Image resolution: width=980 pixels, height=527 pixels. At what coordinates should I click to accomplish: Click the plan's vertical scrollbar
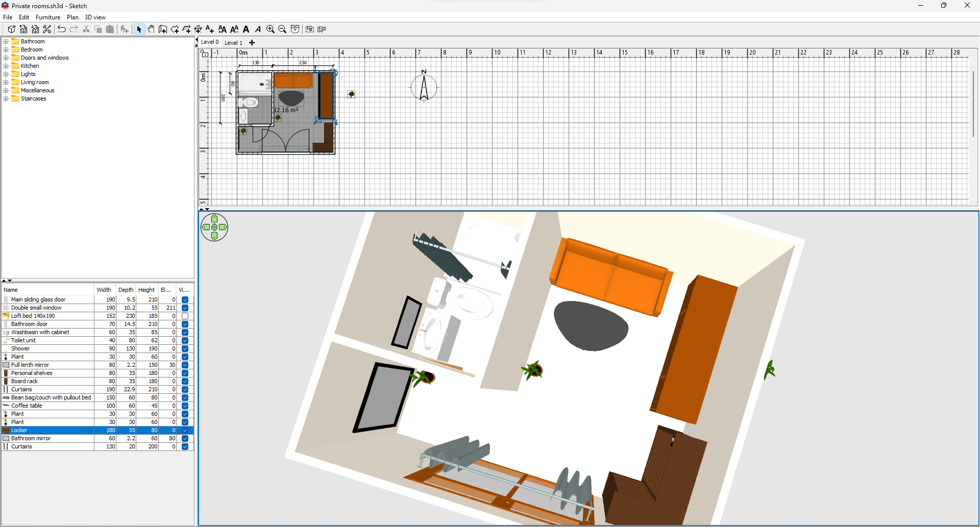974,104
